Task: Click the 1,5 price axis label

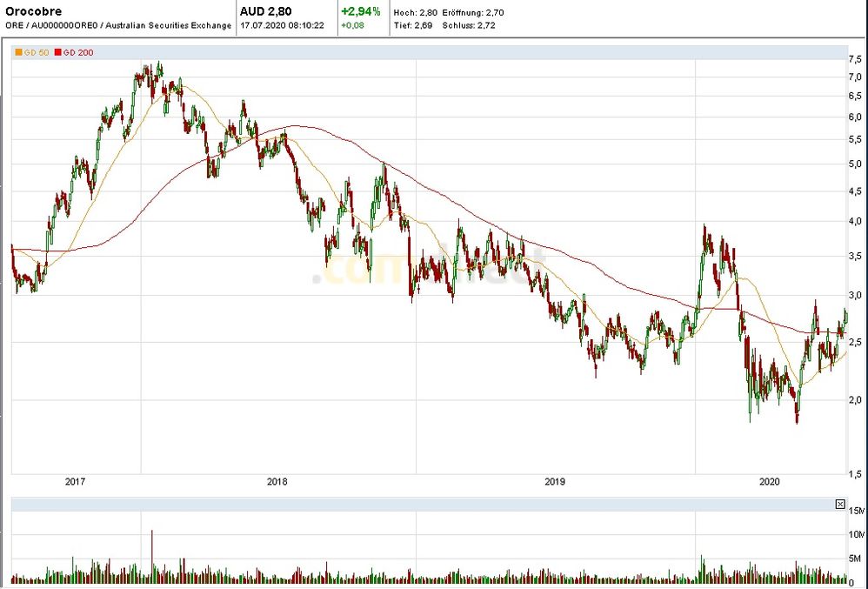Action: click(x=855, y=474)
